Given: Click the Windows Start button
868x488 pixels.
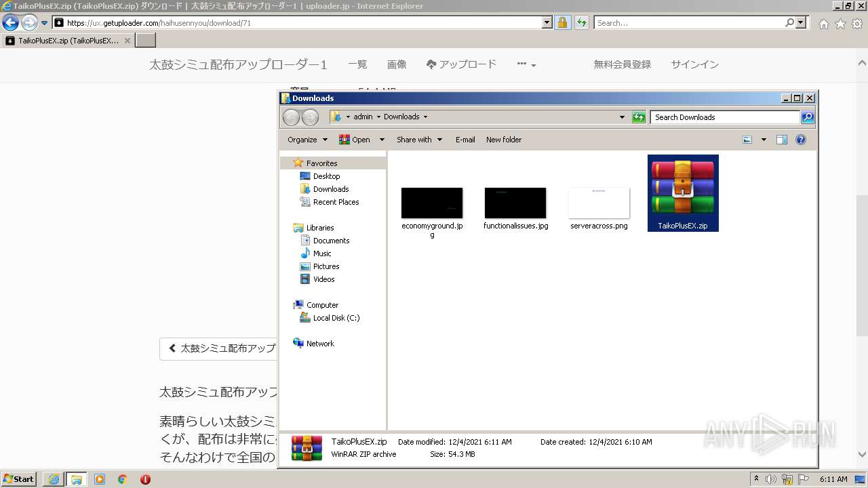Looking at the screenshot, I should click(18, 479).
